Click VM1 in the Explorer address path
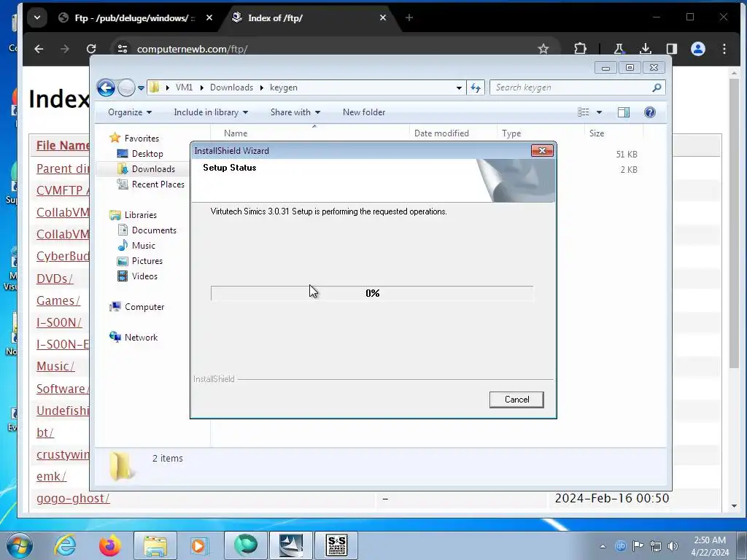This screenshot has height=560, width=747. (184, 87)
